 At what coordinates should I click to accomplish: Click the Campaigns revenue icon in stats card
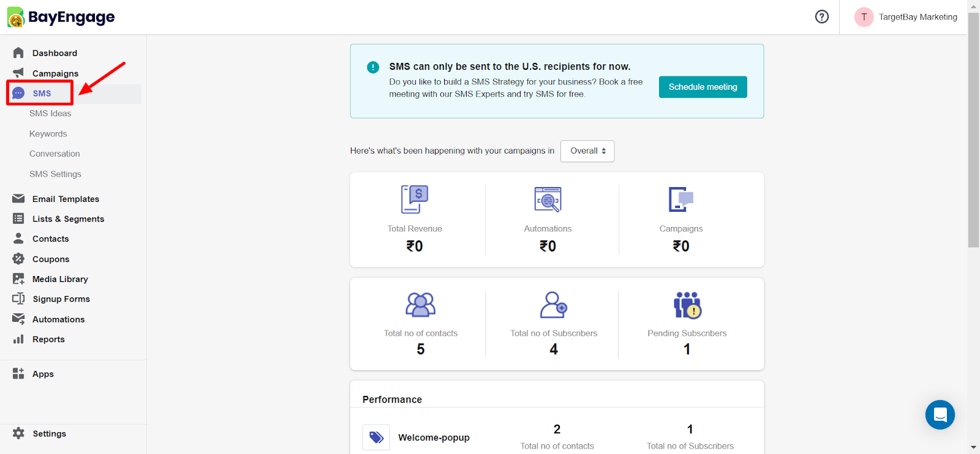pyautogui.click(x=681, y=199)
